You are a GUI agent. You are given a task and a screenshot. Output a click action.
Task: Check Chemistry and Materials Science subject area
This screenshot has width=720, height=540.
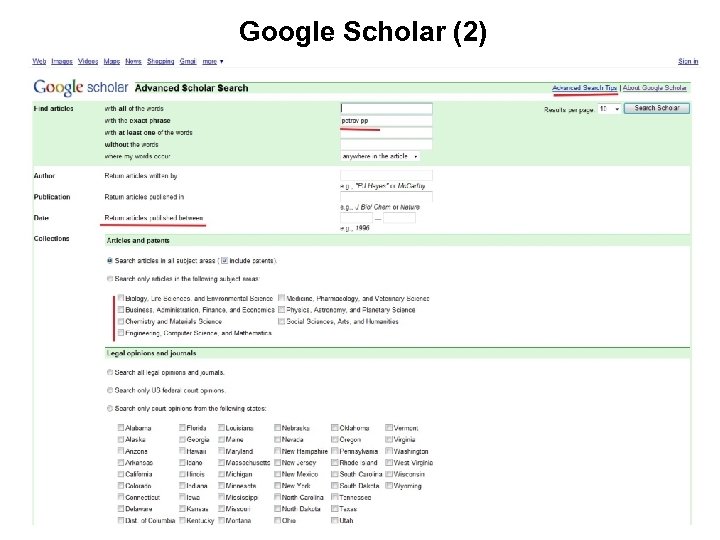point(121,322)
